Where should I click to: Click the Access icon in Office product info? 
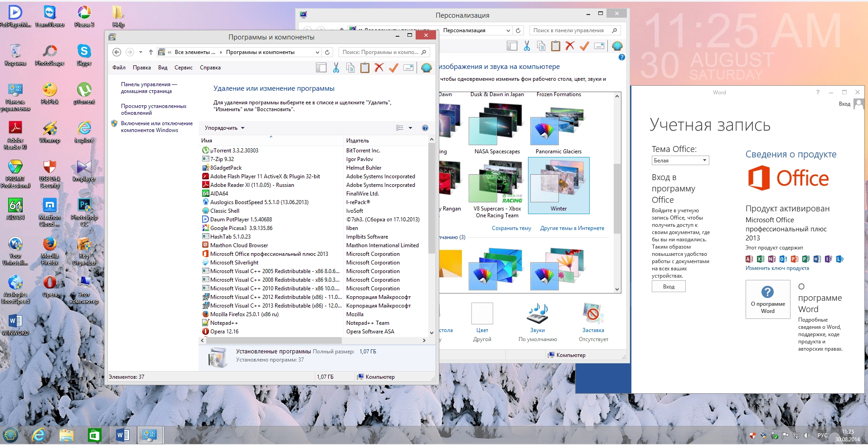[749, 259]
